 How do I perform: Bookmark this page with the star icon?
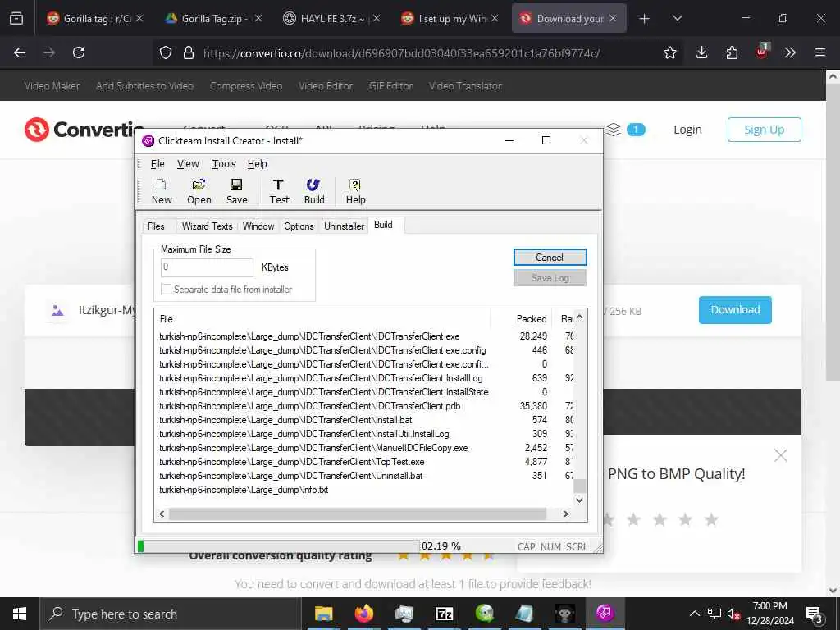click(669, 52)
